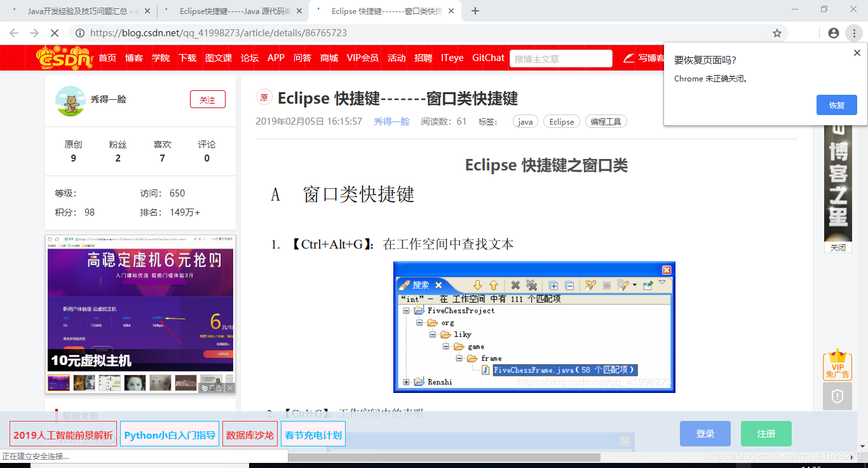
Task: Open 博客 in the CSDN navigation
Action: pos(134,58)
